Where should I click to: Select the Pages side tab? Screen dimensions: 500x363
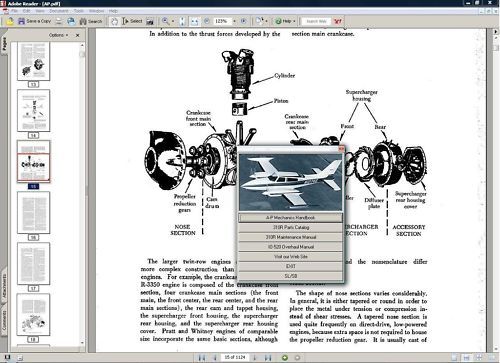[4, 43]
